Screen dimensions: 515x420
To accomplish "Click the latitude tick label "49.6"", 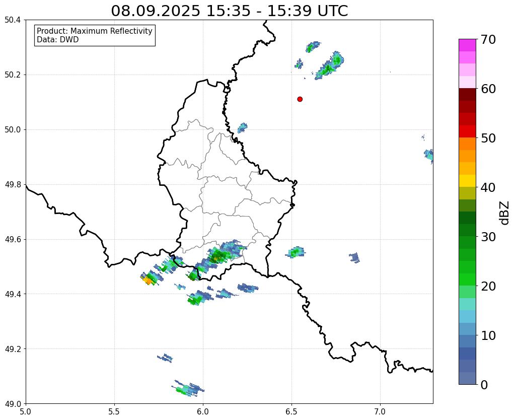I will [x=13, y=240].
